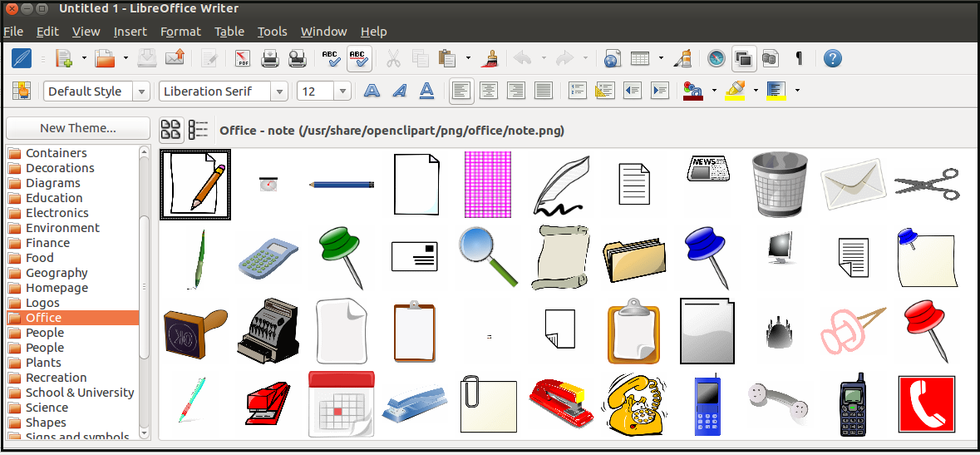Toggle Underline text formatting

point(427,91)
